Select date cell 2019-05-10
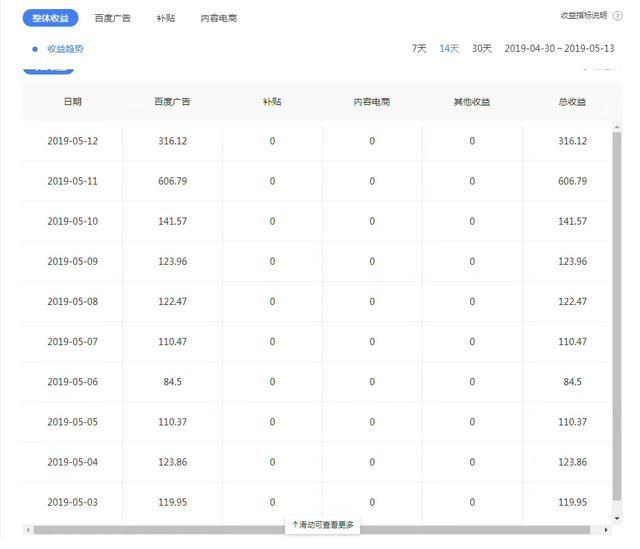 pos(73,221)
